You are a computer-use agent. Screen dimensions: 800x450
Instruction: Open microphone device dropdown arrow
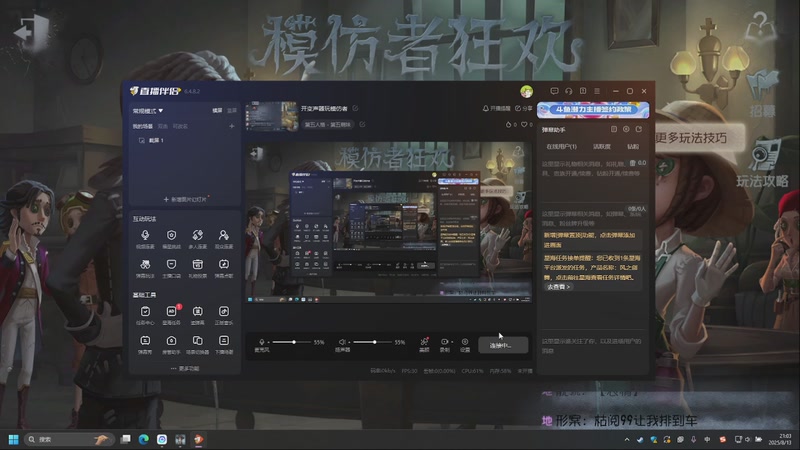click(269, 342)
